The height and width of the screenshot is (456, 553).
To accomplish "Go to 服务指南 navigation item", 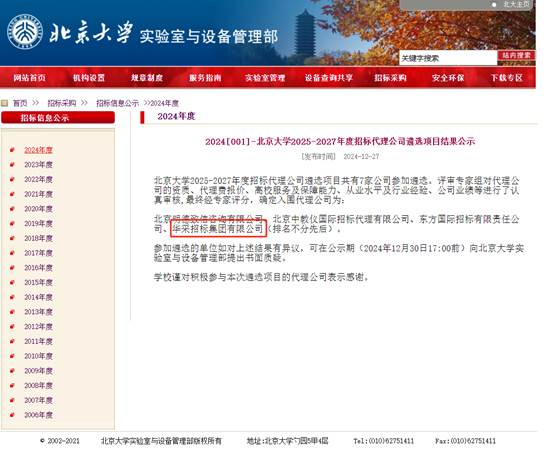I will (x=205, y=78).
